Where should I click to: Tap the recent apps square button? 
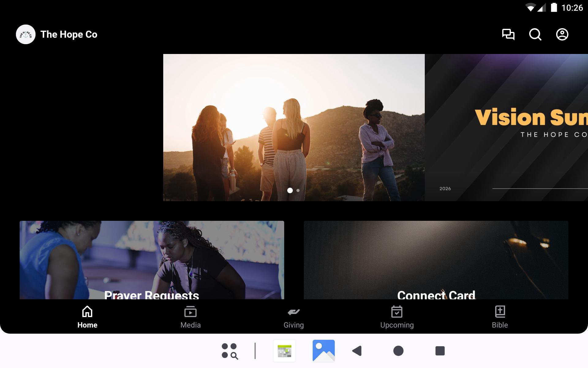tap(440, 351)
